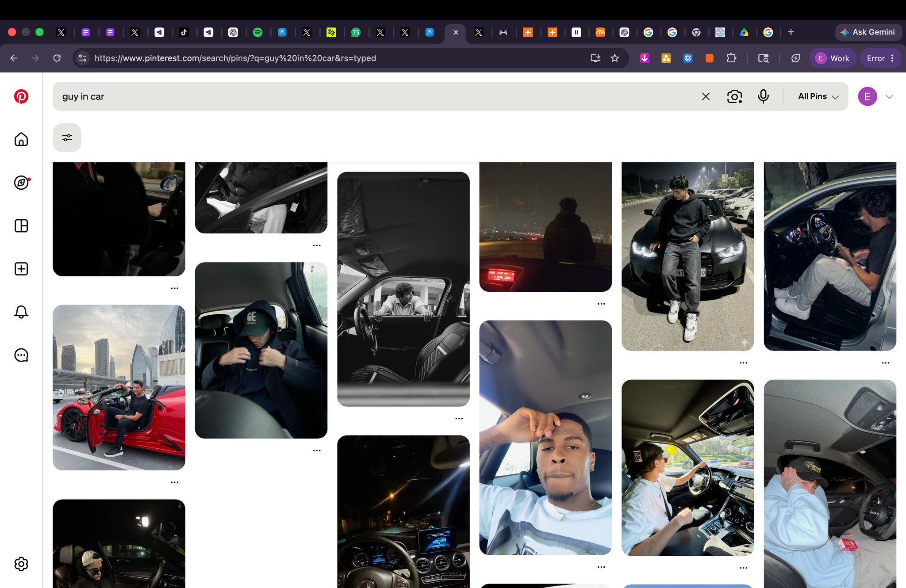906x588 pixels.
Task: Open the Pinterest home logo
Action: coord(21,96)
